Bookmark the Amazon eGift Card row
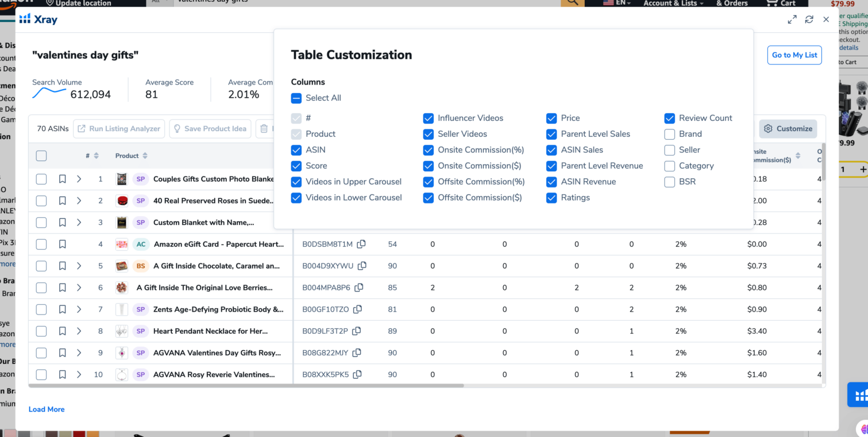The image size is (868, 437). click(63, 244)
